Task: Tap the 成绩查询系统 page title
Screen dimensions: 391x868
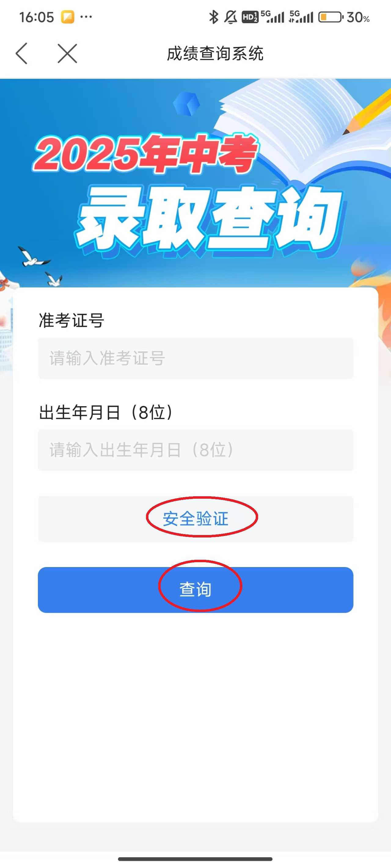Action: pos(215,54)
